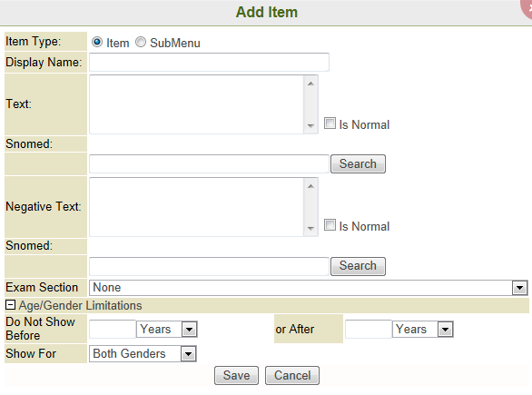
Task: Click the Text area scroll down arrow
Action: (310, 126)
